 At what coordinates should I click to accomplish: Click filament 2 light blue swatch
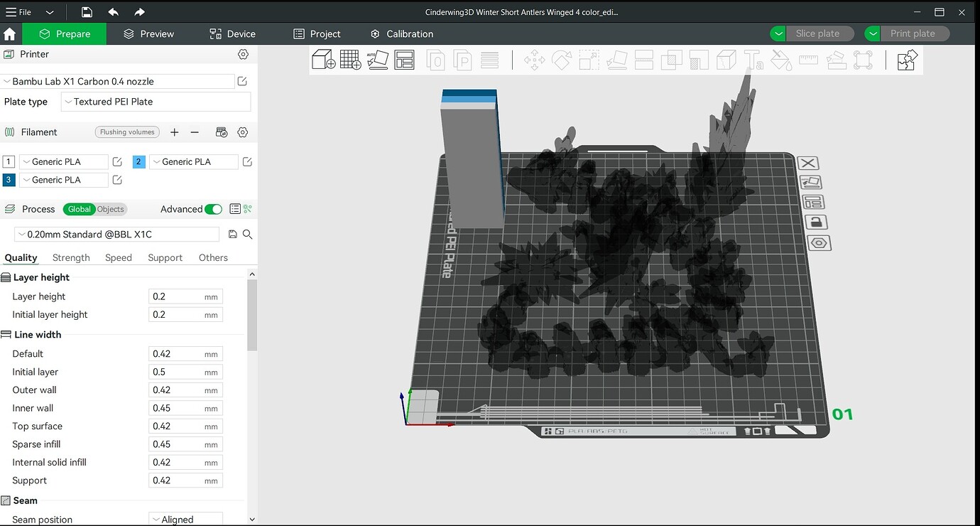[138, 162]
